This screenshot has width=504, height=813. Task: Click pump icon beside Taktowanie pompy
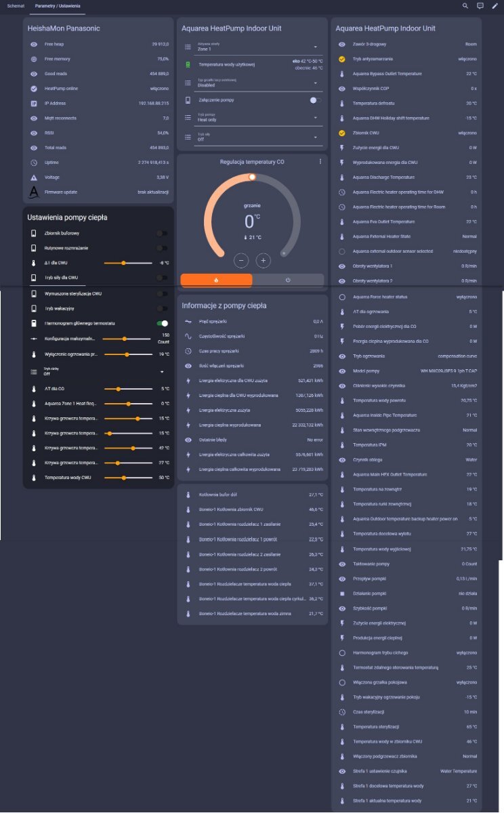(x=342, y=564)
